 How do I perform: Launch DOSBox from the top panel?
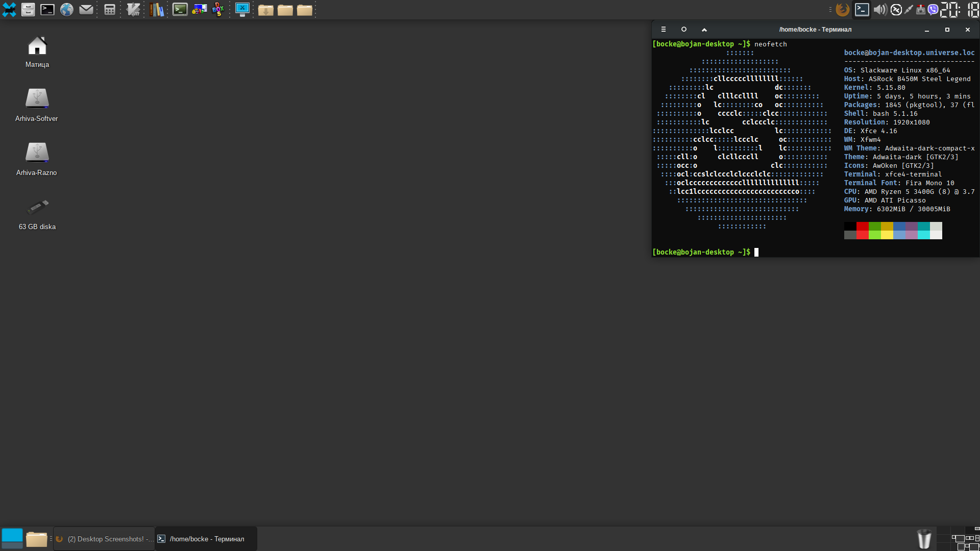click(x=218, y=10)
